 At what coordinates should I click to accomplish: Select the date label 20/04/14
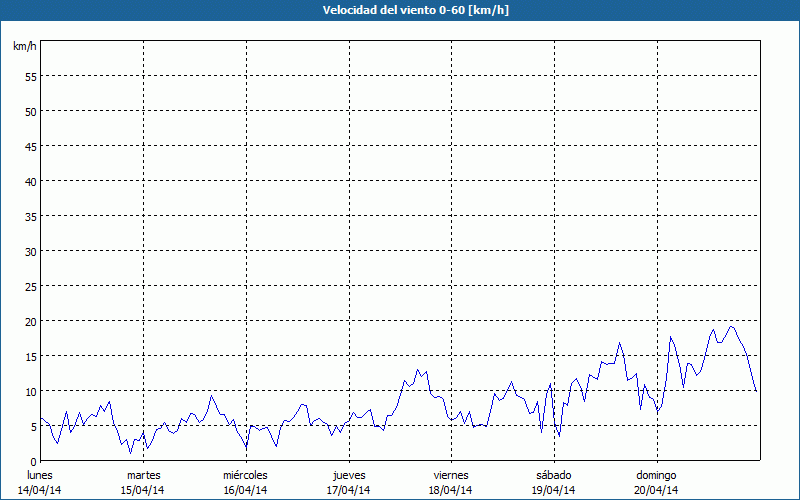click(657, 490)
